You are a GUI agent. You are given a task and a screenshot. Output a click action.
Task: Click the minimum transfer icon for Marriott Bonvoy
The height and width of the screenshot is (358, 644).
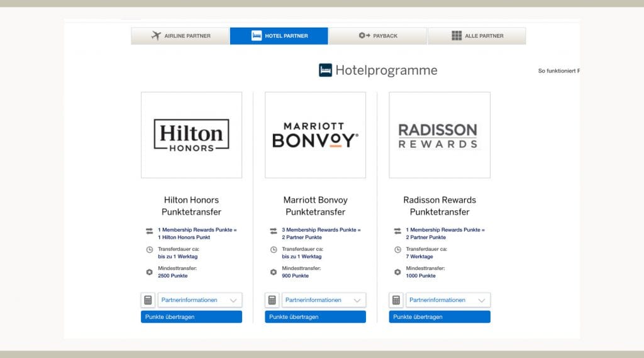[274, 272]
